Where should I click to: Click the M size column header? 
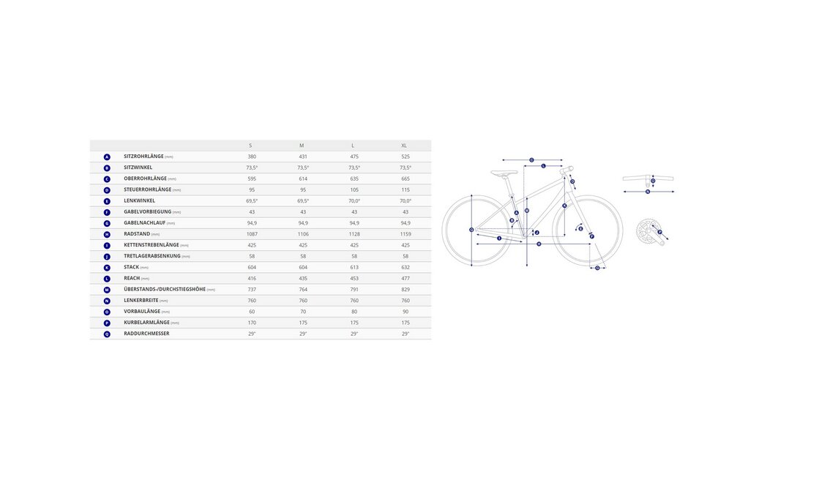[x=302, y=146]
